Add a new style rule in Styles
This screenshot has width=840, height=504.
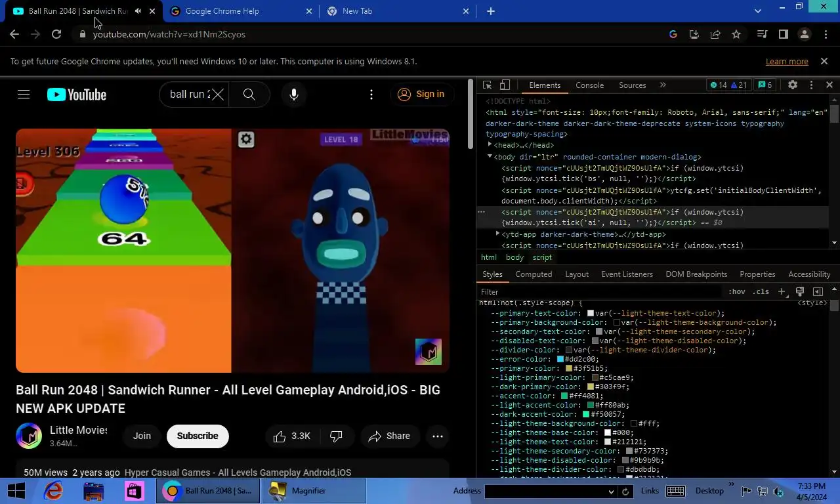[x=782, y=291]
